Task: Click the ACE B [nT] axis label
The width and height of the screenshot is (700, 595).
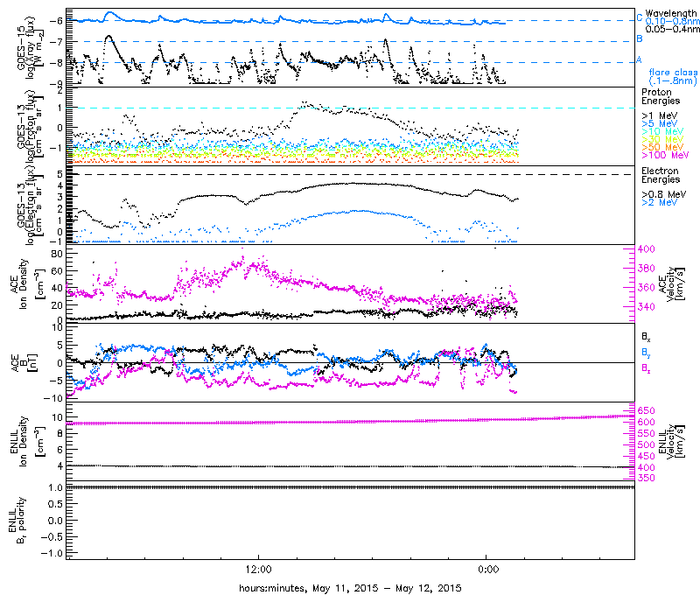Action: [x=24, y=362]
